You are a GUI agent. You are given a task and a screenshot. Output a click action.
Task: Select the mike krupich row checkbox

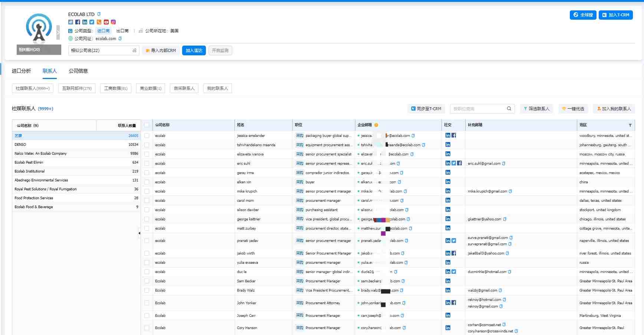[x=147, y=191]
